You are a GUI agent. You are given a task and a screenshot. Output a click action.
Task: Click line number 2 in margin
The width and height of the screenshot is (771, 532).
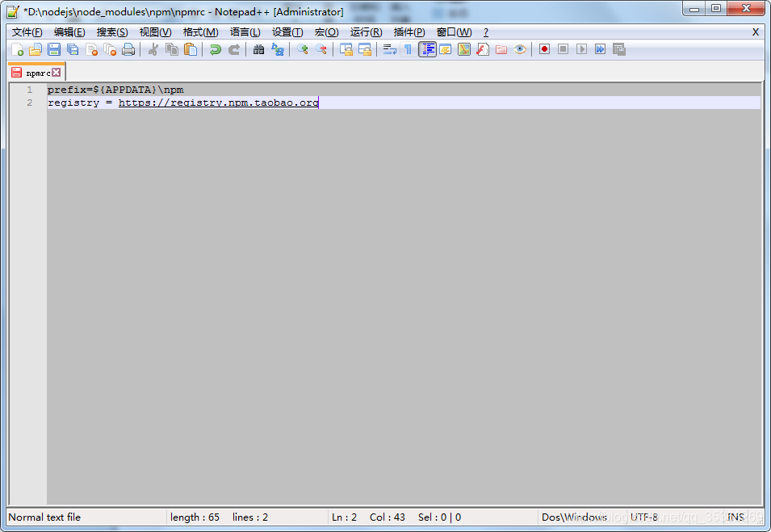click(30, 103)
